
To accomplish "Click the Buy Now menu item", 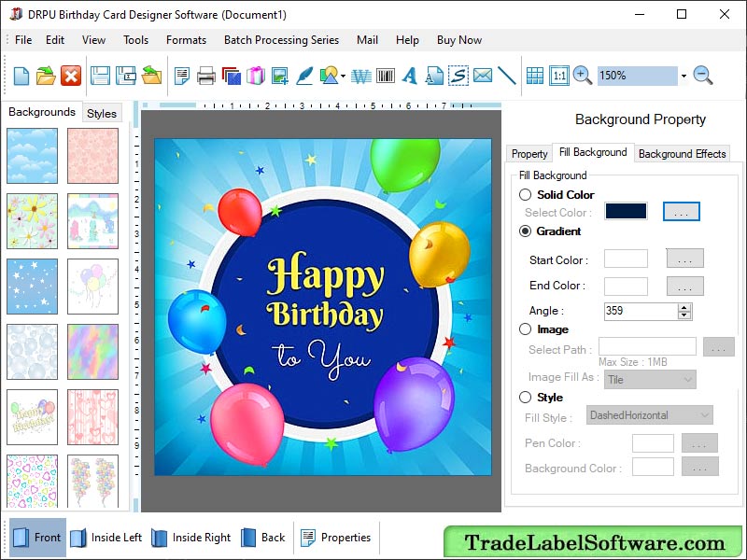I will coord(458,40).
